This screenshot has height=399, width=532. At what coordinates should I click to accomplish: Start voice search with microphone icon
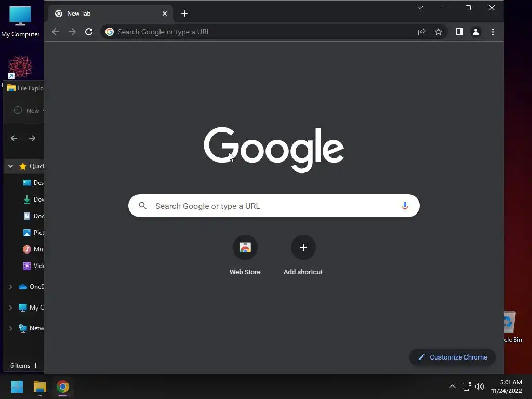pyautogui.click(x=405, y=206)
